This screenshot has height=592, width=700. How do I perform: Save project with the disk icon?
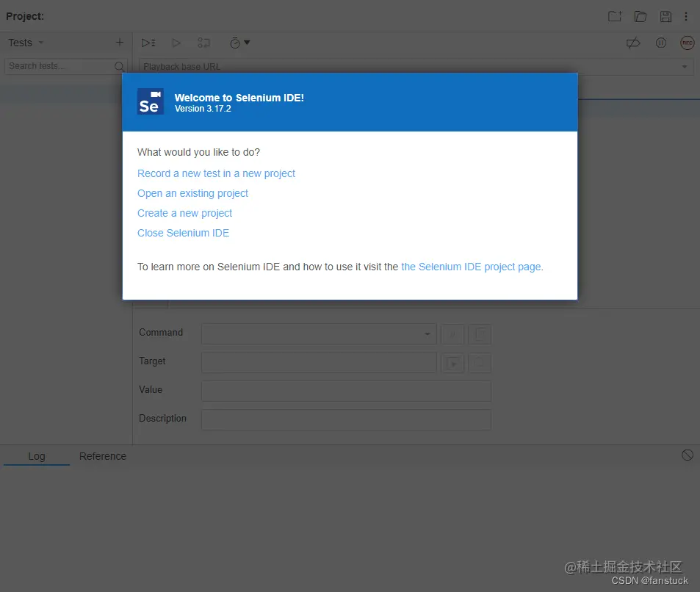coord(665,16)
